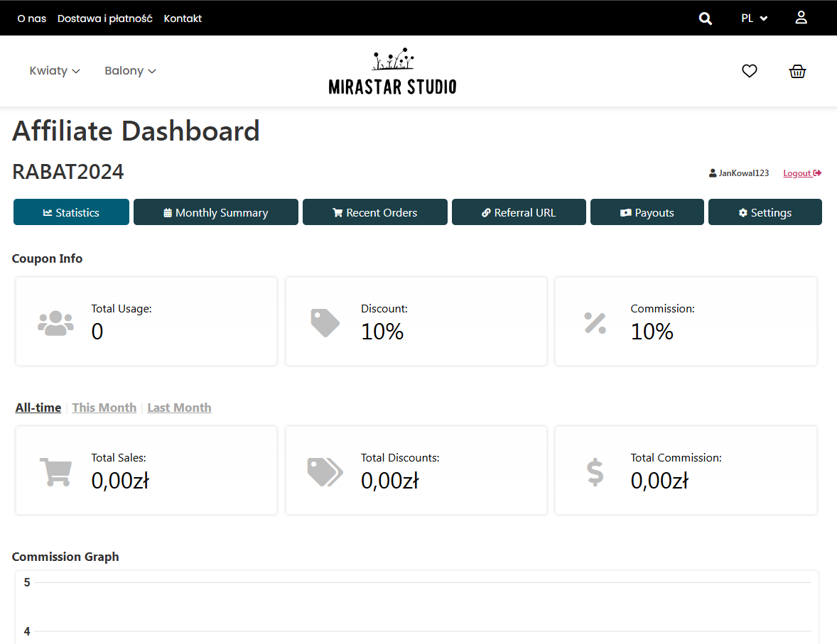
Task: Click the Commission 10% value
Action: (x=652, y=332)
